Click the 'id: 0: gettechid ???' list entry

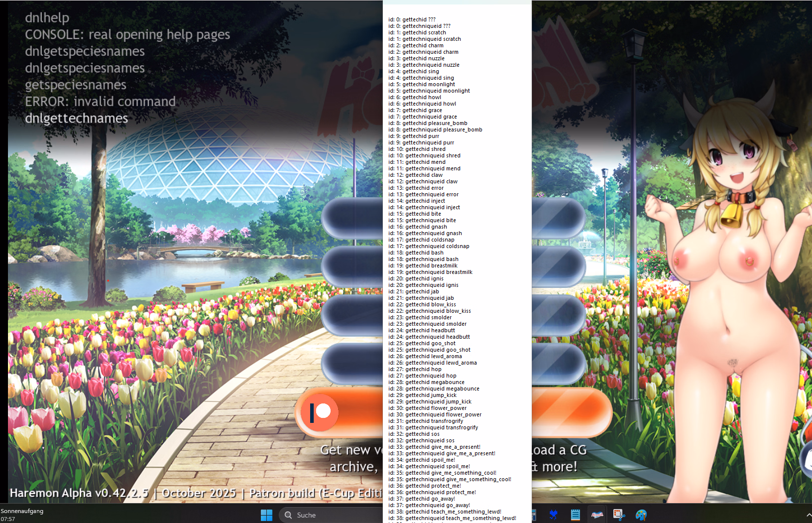[412, 19]
